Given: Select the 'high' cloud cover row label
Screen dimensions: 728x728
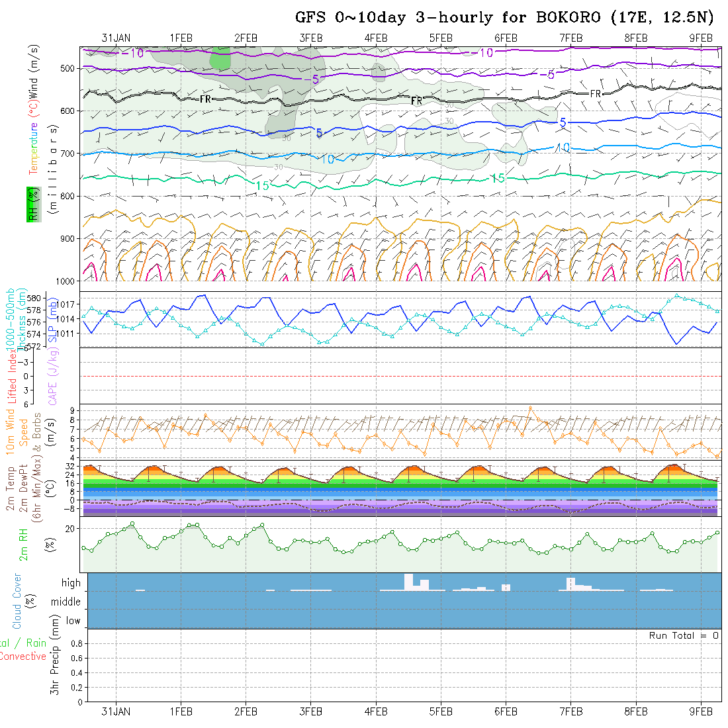Looking at the screenshot, I should click(x=71, y=583).
